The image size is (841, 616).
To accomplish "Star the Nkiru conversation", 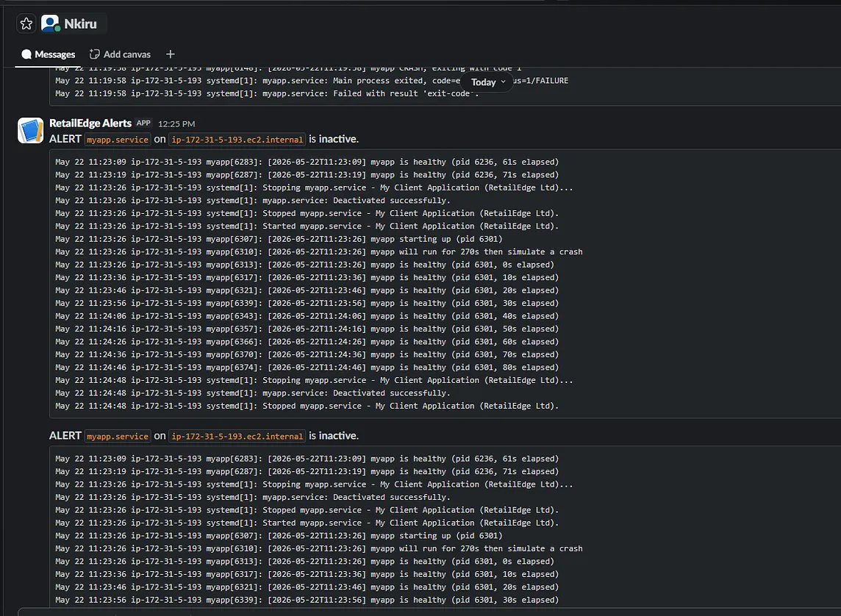I will [x=26, y=24].
